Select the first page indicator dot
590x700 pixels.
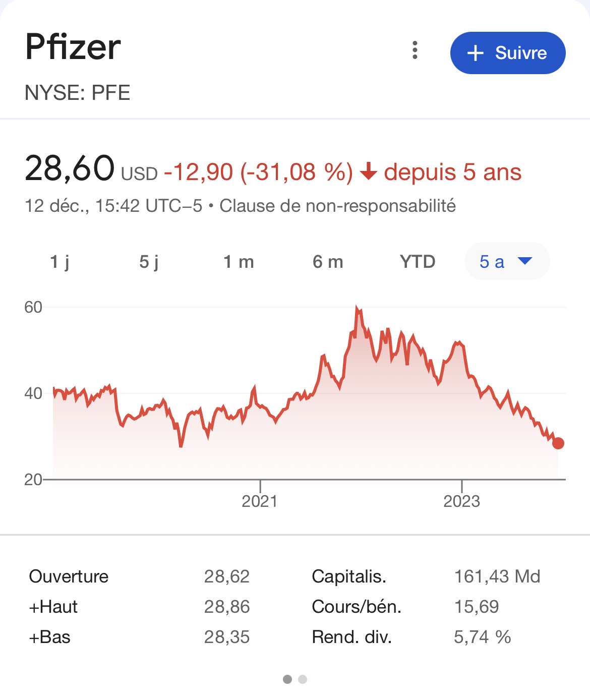(x=287, y=679)
